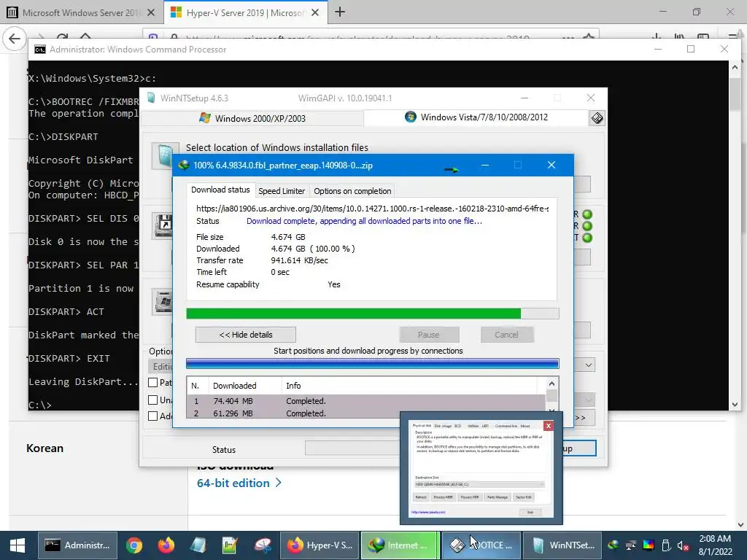Click the Pause button in download dialog
Screen dimensions: 747x560
(429, 335)
